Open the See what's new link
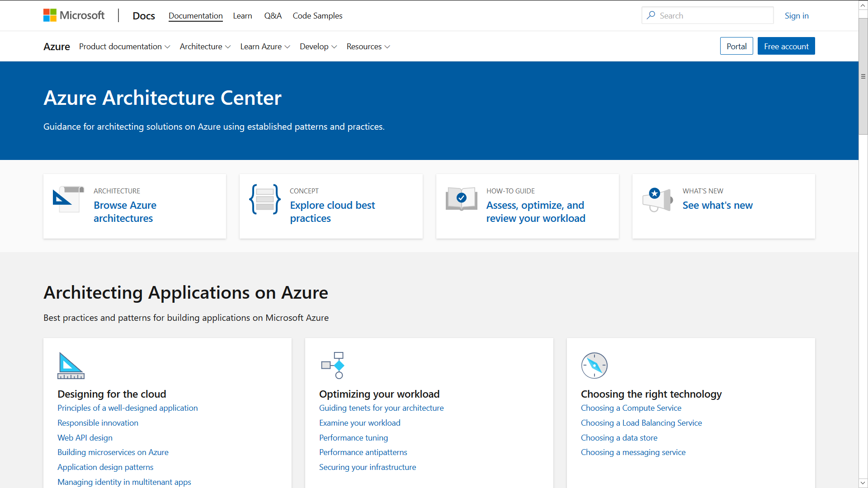This screenshot has width=868, height=488. pos(717,205)
